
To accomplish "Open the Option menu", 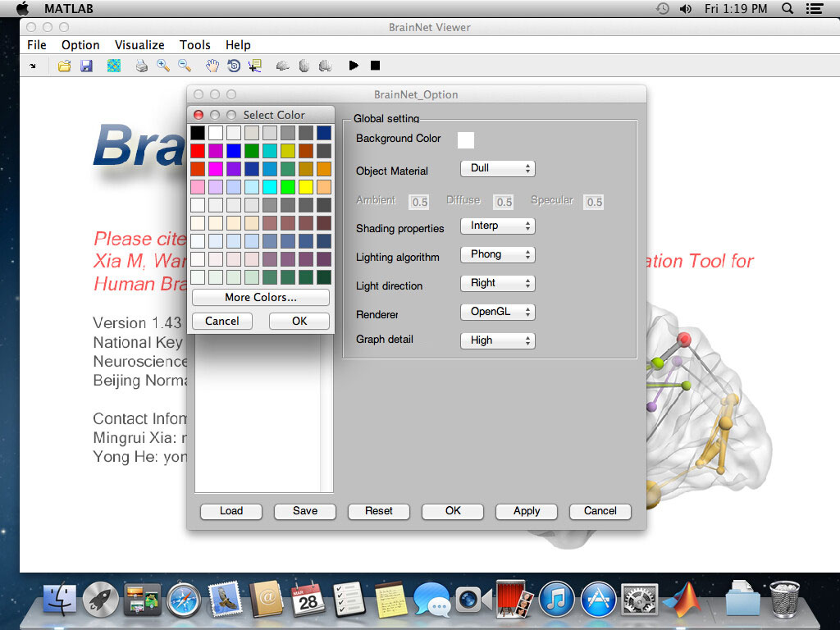I will click(80, 45).
